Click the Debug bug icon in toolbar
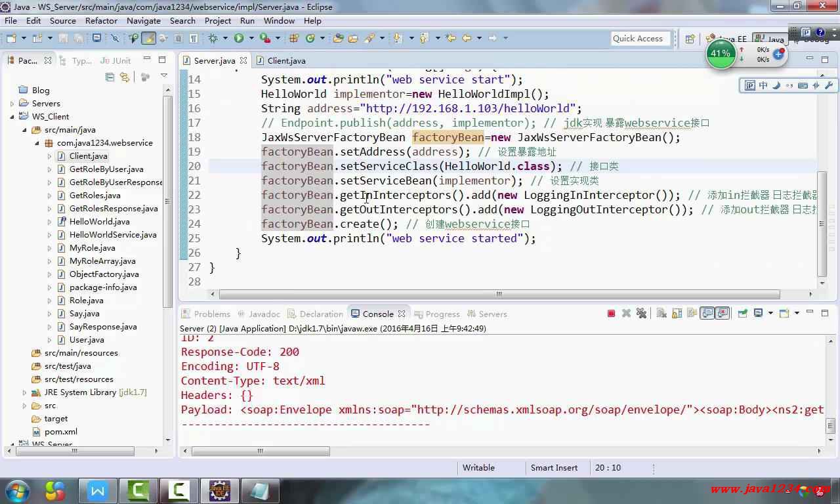 coord(213,38)
